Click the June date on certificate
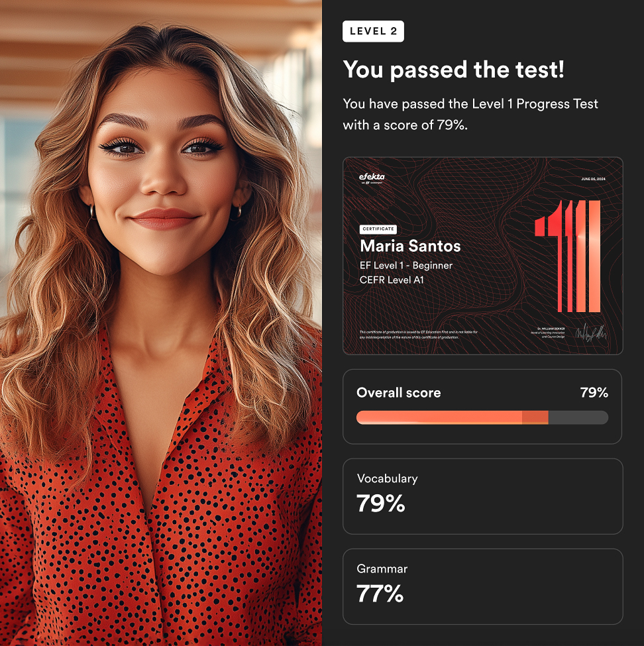 pos(593,179)
